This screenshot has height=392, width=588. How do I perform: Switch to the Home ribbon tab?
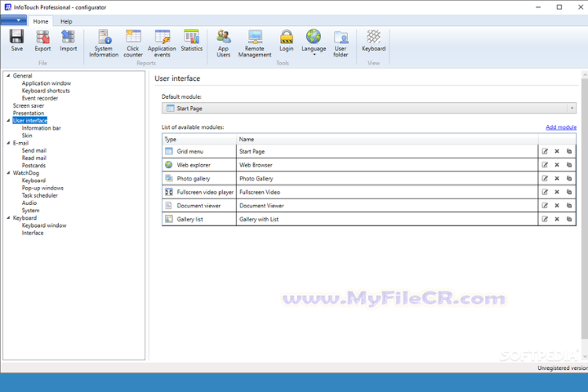tap(41, 21)
